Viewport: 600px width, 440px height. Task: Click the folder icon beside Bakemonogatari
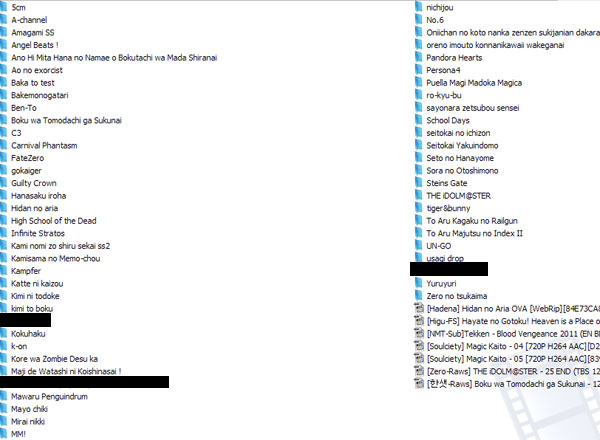click(x=3, y=95)
